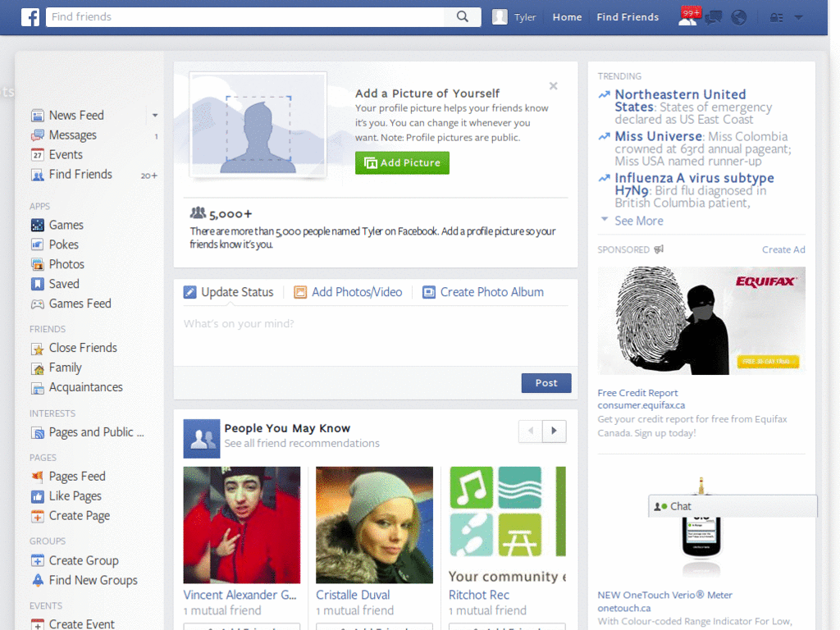Open the messages chat bubbles icon in top bar
The image size is (840, 630).
[x=714, y=18]
